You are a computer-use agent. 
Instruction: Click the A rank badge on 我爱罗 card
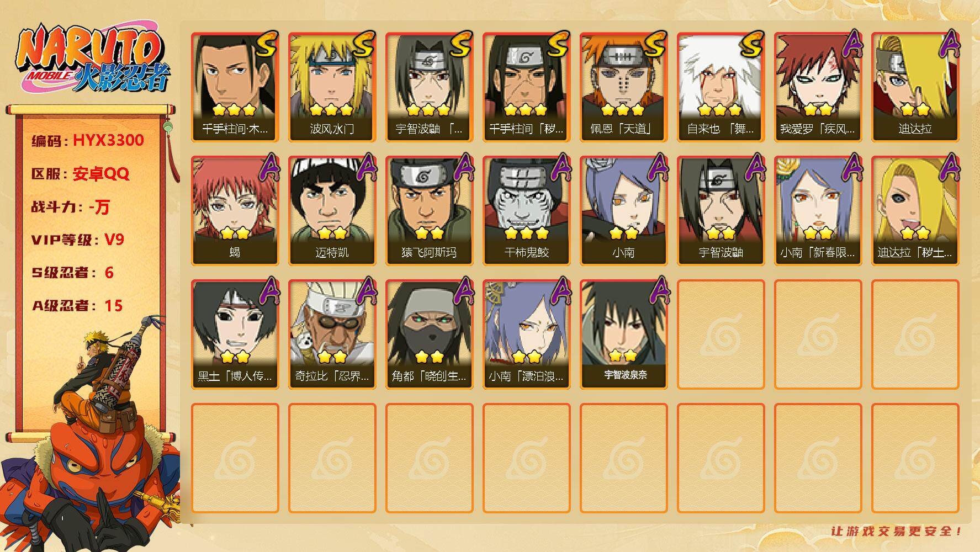[x=851, y=45]
